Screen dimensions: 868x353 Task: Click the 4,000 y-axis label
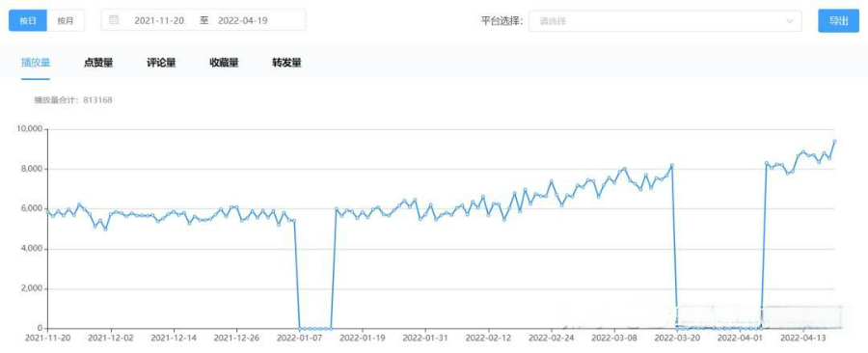pyautogui.click(x=32, y=249)
